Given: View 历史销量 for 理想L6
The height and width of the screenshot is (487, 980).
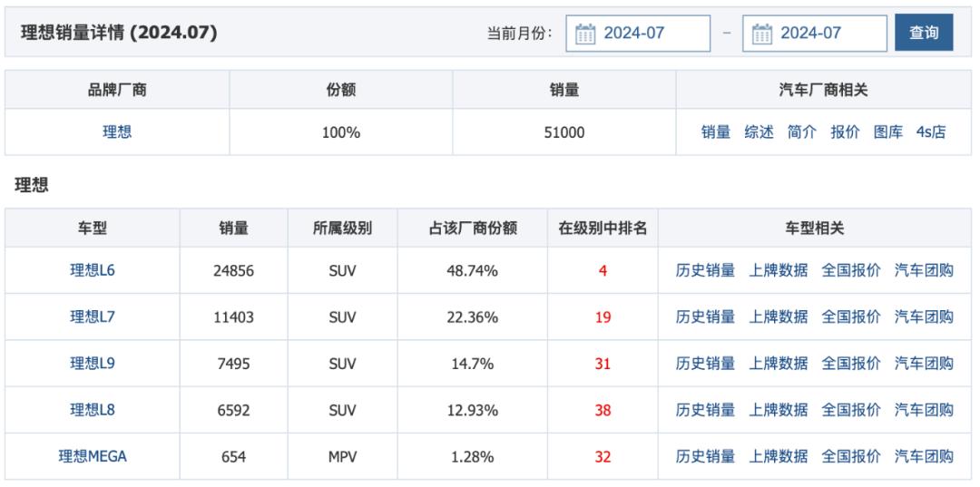Looking at the screenshot, I should click(x=705, y=270).
